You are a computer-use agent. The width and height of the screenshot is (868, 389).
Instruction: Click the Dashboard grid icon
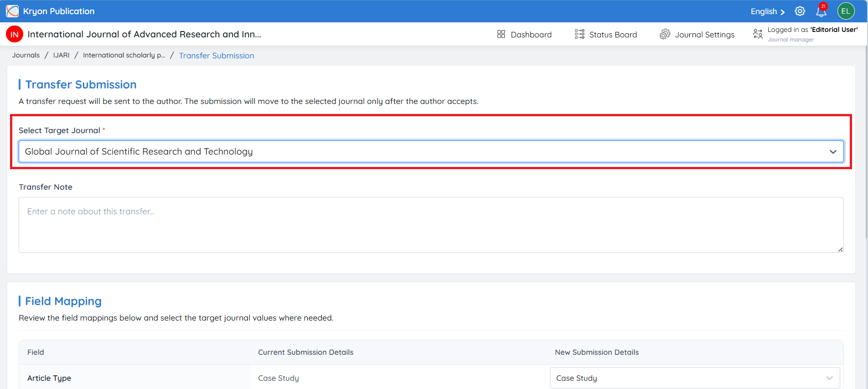pos(501,34)
